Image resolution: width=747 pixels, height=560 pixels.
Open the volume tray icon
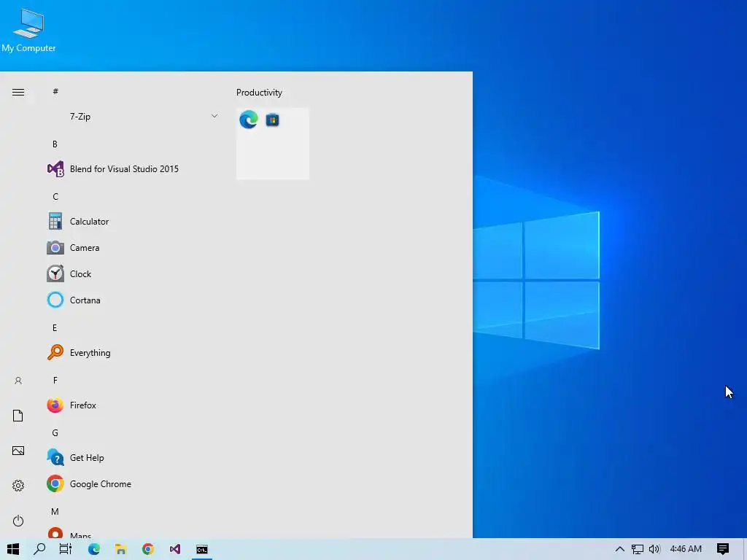654,549
